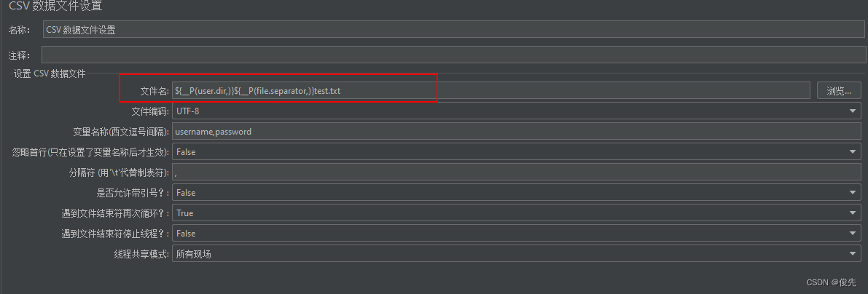The width and height of the screenshot is (868, 294).
Task: Click the 名称 name input field
Action: pos(452,31)
